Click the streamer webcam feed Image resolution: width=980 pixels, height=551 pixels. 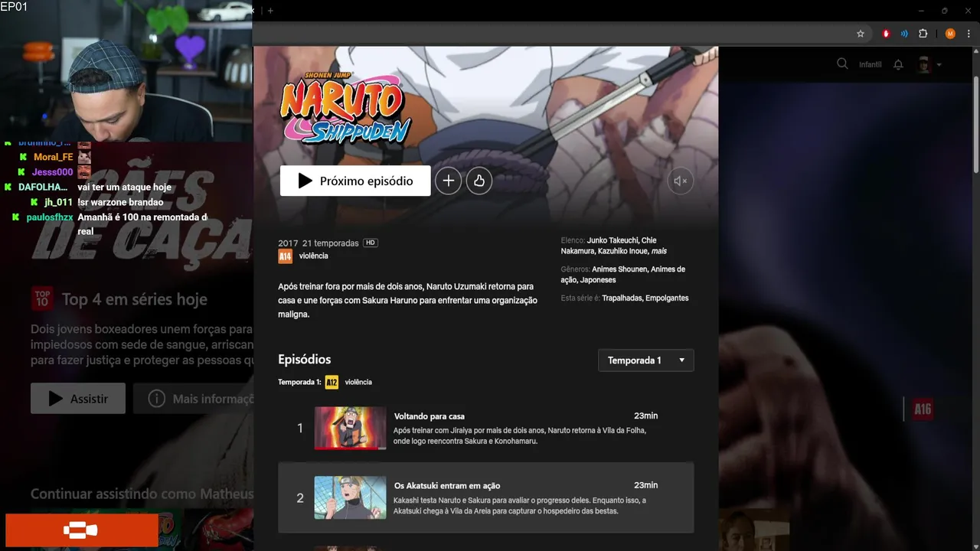pos(126,70)
